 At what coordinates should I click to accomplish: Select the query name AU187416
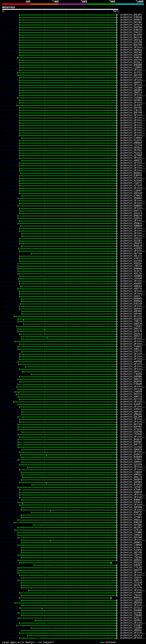[x=8, y=8]
